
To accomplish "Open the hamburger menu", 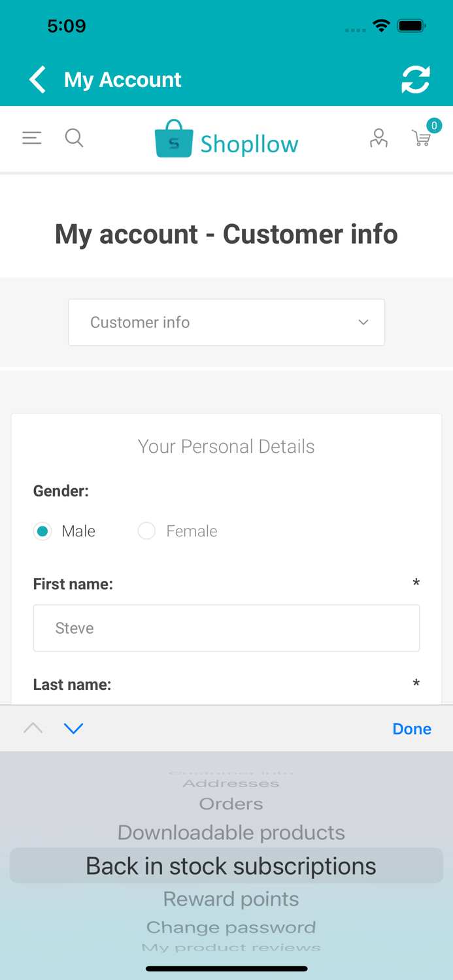I will coord(32,138).
